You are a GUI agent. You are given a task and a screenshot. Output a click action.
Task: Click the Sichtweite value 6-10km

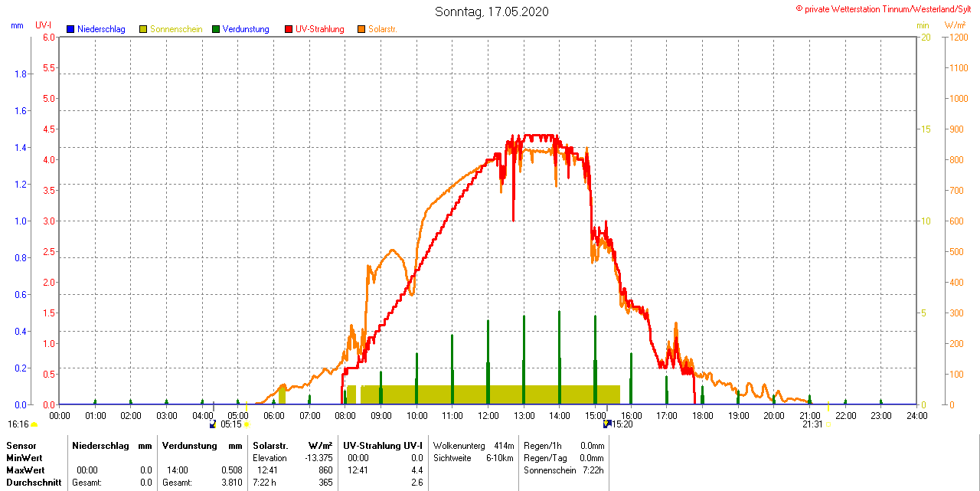click(500, 457)
